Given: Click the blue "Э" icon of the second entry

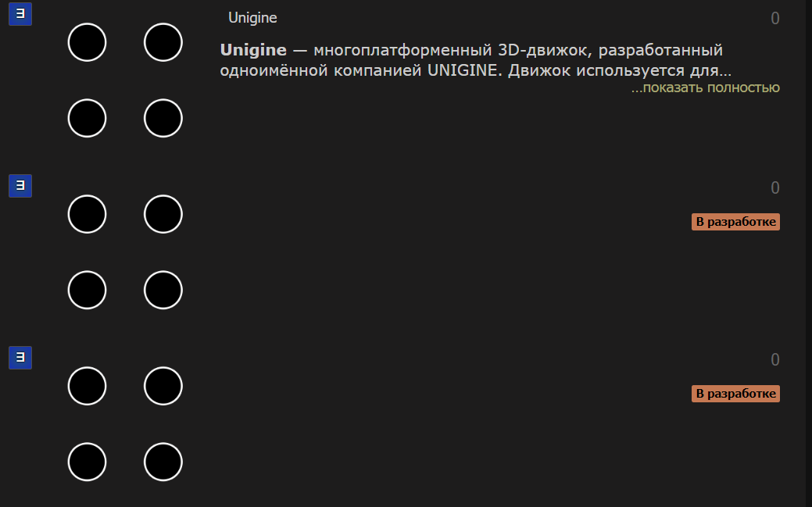Looking at the screenshot, I should [x=20, y=186].
